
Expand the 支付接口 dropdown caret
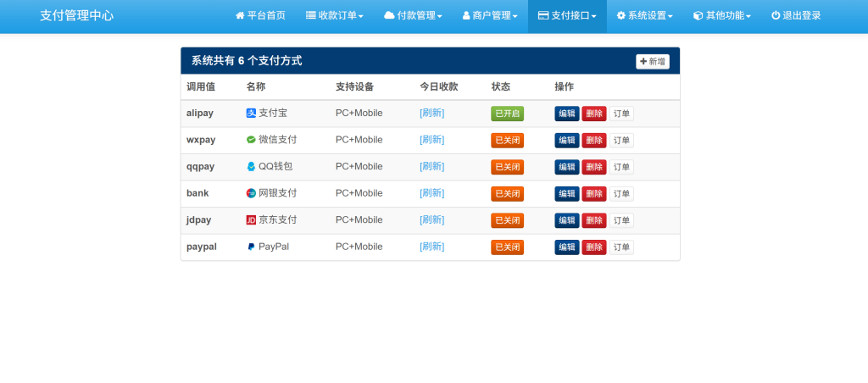(x=594, y=17)
